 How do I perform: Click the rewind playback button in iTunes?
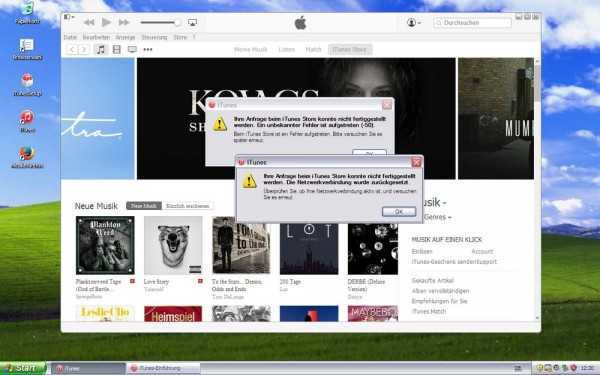[x=89, y=23]
